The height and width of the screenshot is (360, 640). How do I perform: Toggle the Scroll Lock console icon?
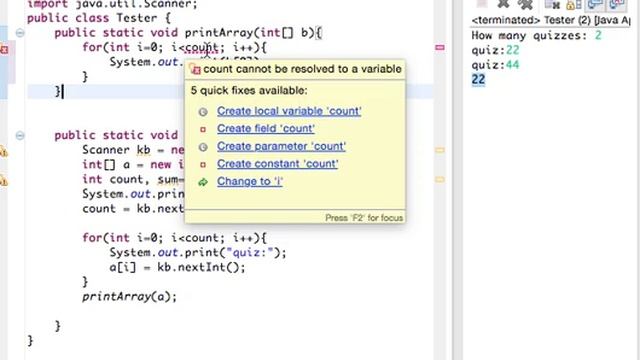pos(573,5)
